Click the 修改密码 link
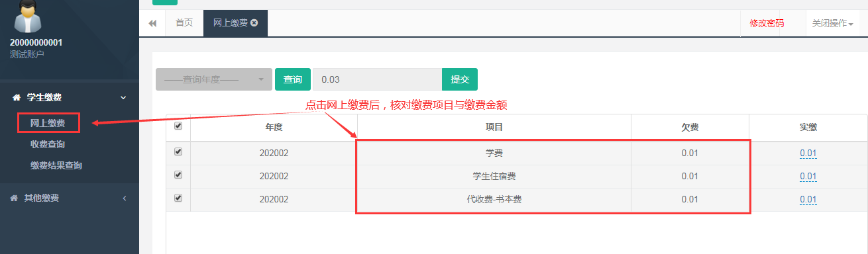 tap(767, 23)
